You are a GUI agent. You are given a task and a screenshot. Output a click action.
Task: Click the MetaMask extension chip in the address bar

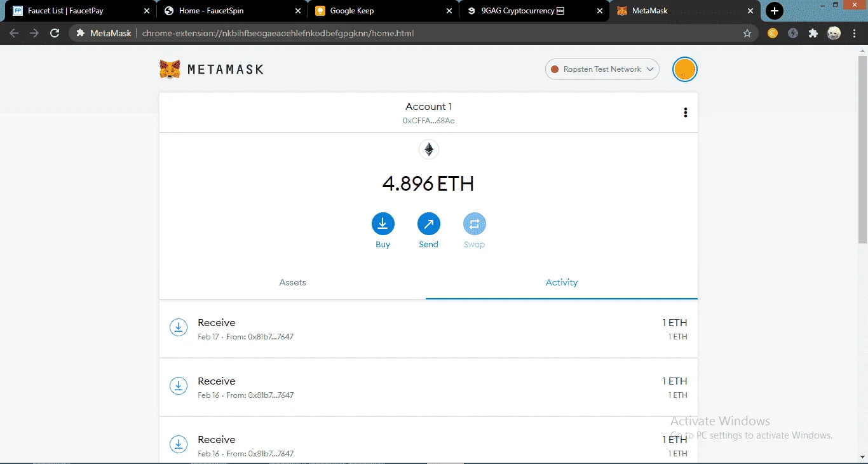pos(104,33)
